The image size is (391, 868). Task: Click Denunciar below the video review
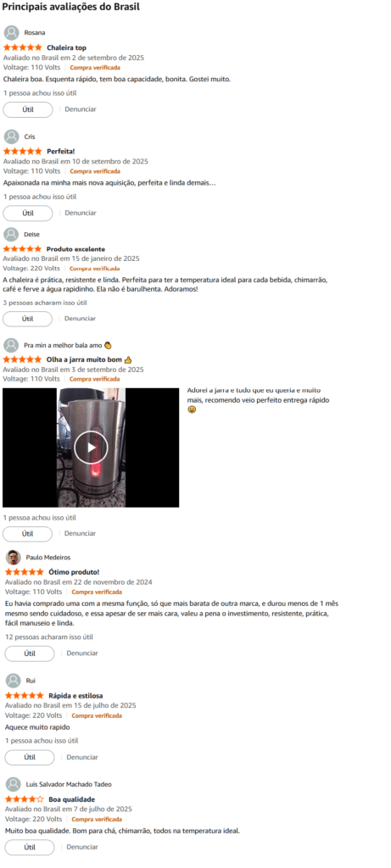[81, 534]
